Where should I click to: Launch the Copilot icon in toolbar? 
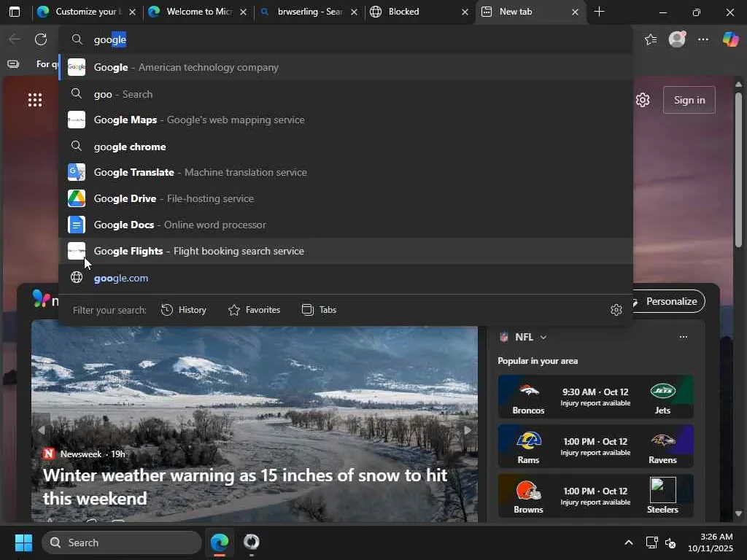click(730, 39)
